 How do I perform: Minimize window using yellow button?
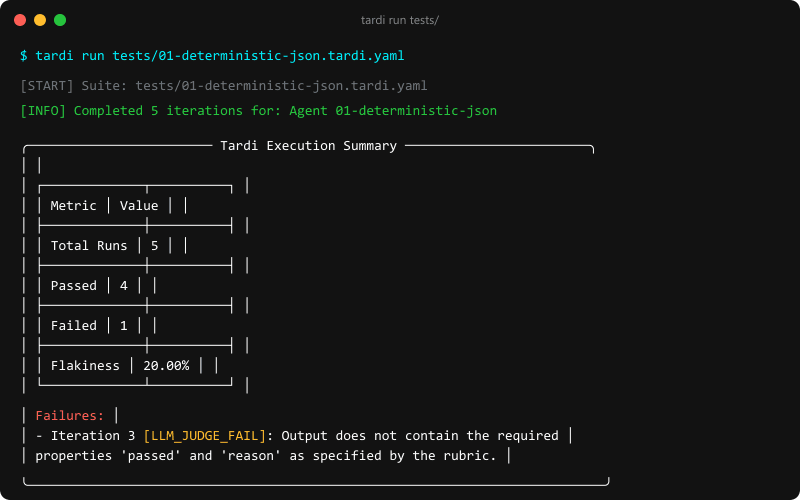click(40, 20)
